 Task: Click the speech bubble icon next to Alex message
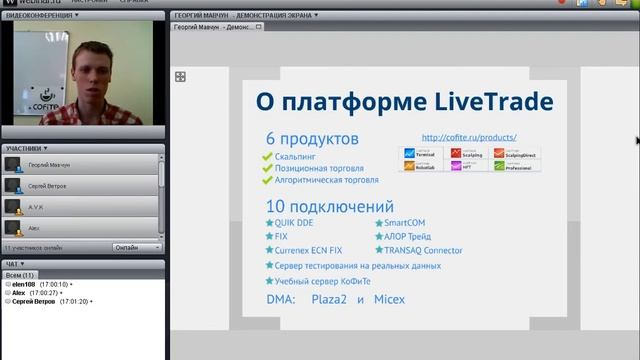pos(8,293)
